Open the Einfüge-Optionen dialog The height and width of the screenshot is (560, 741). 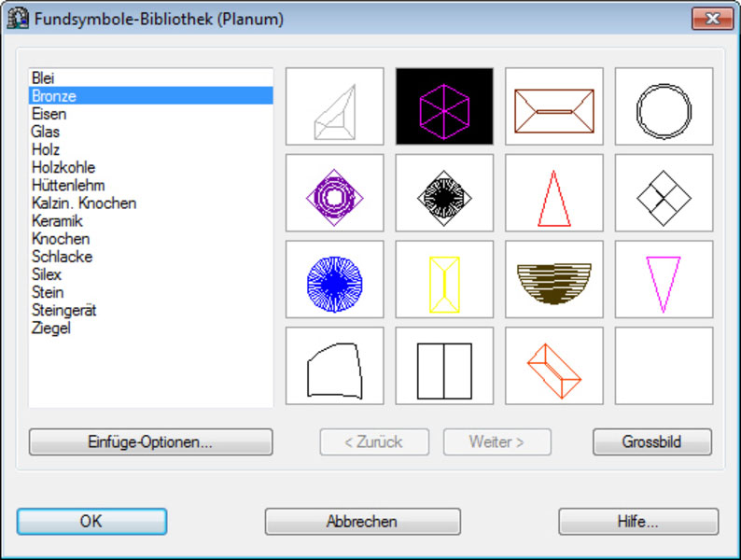150,442
